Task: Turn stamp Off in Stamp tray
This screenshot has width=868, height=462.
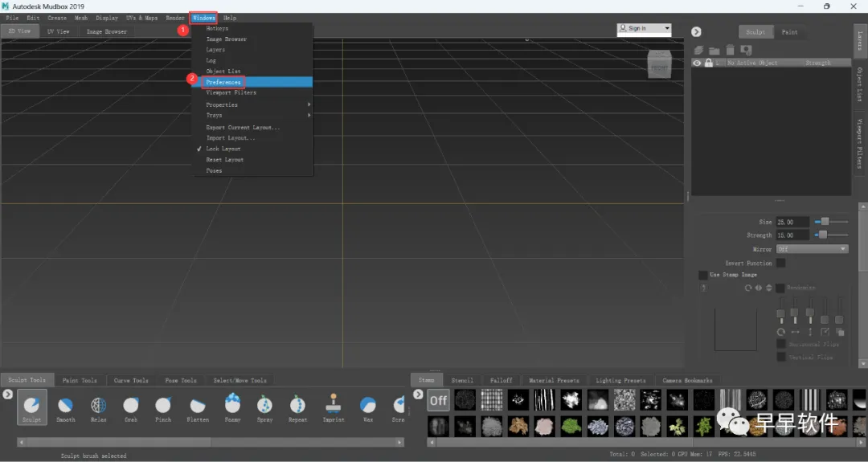Action: (439, 400)
